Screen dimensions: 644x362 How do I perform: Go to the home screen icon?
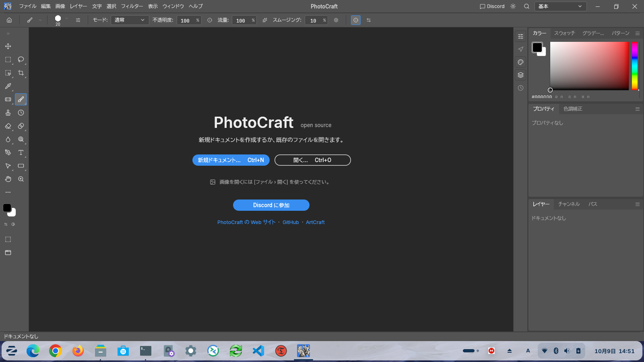tap(9, 20)
